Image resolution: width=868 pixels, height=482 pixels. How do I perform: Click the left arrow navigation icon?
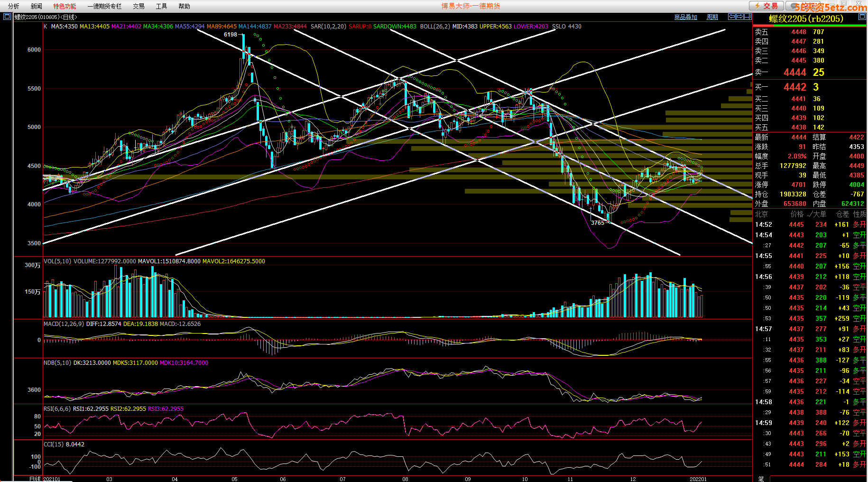coord(732,17)
